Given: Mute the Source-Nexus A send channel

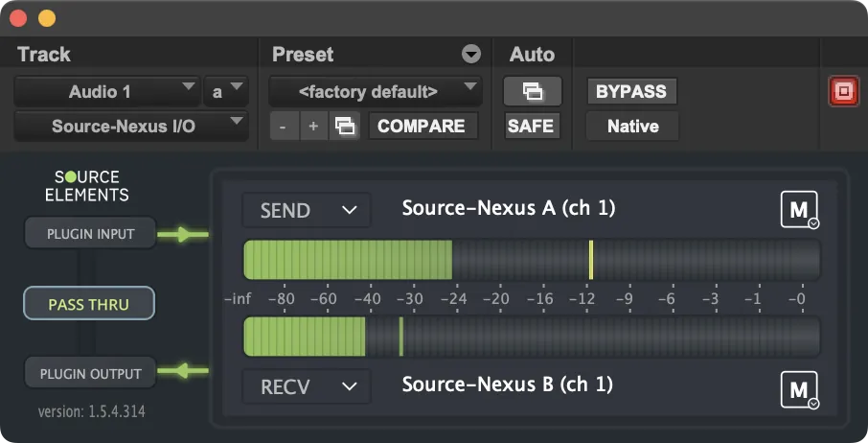Looking at the screenshot, I should tap(799, 209).
